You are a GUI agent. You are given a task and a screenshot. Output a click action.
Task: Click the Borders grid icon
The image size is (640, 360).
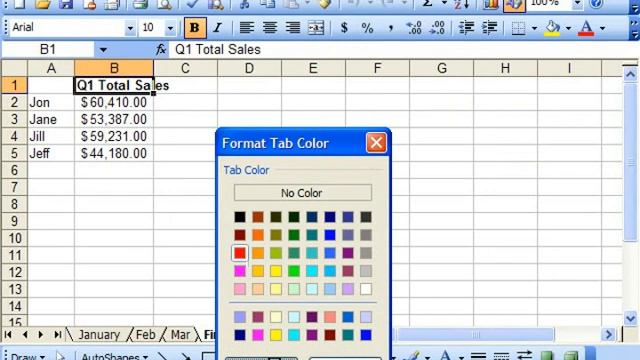(x=518, y=28)
